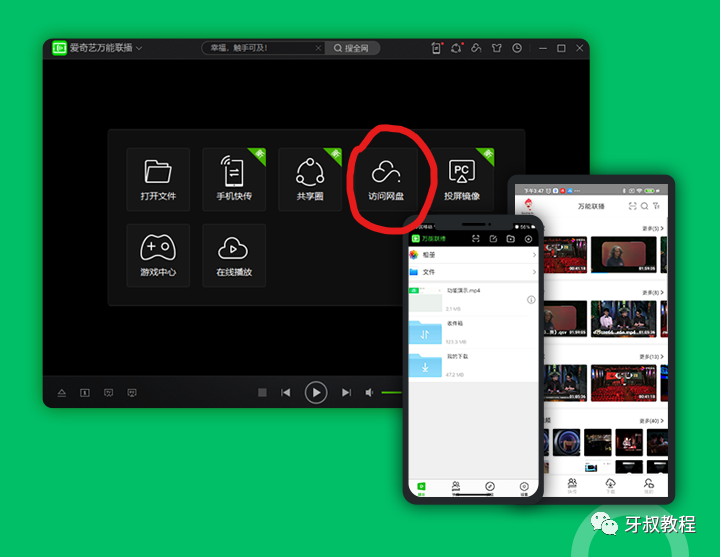Expand the 爱奇艺万能联播 title dropdown arrow
Screen dimensions: 720x557
click(x=139, y=48)
